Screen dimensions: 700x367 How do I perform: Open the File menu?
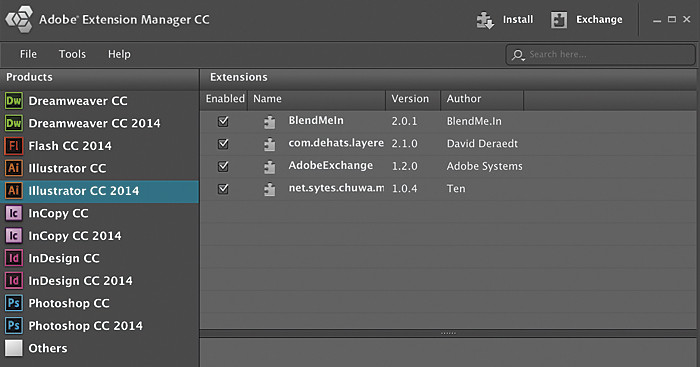[x=28, y=54]
